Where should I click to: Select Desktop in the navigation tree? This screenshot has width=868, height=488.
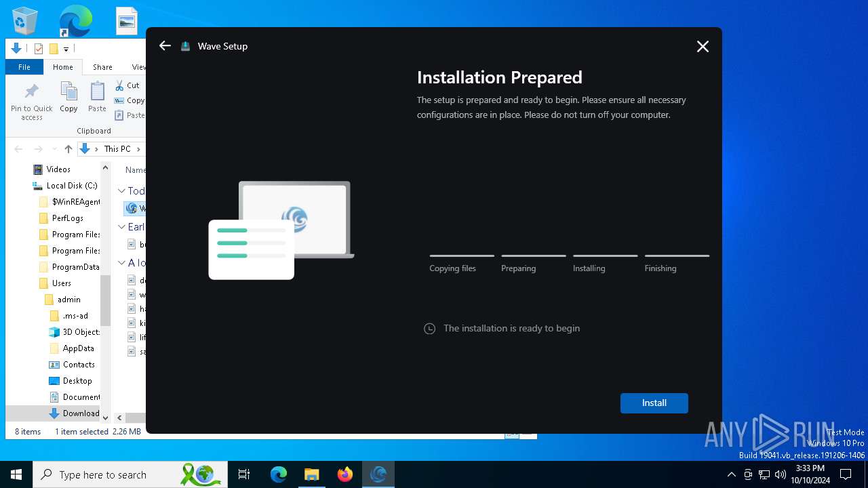coord(71,380)
